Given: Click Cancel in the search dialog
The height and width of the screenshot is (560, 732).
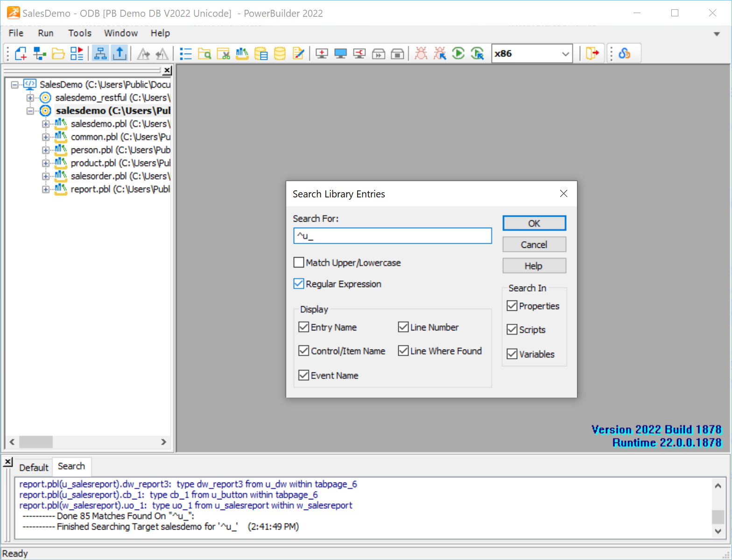Looking at the screenshot, I should coord(534,245).
